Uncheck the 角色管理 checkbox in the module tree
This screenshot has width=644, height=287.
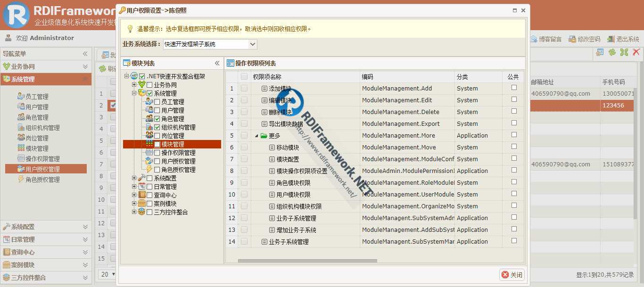157,118
